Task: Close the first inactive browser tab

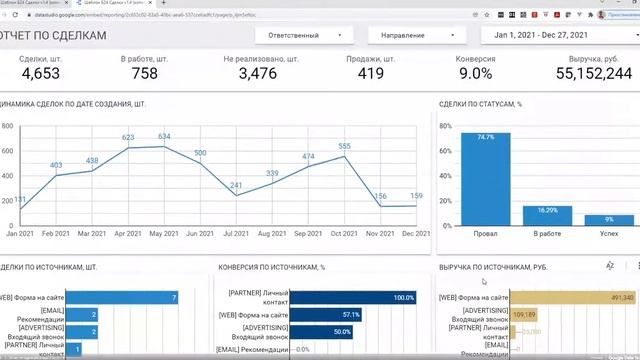Action: (x=67, y=2)
